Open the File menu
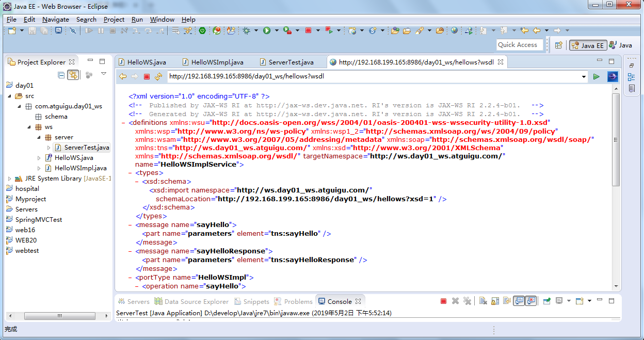Screen dimensions: 644x340 [11, 19]
